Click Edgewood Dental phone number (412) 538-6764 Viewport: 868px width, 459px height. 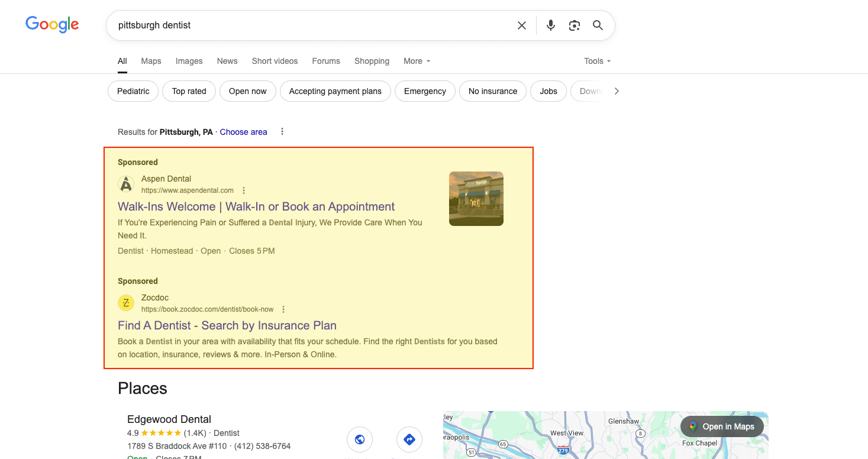(x=263, y=446)
